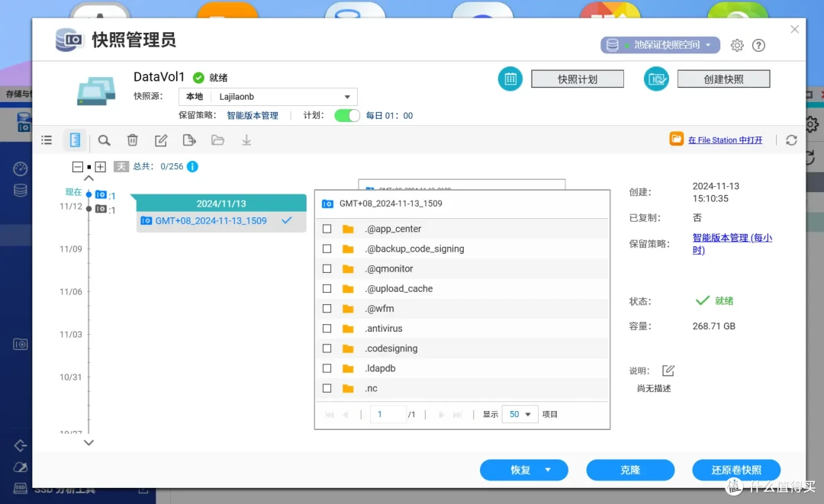Check the .codesigning folder checkbox

327,348
